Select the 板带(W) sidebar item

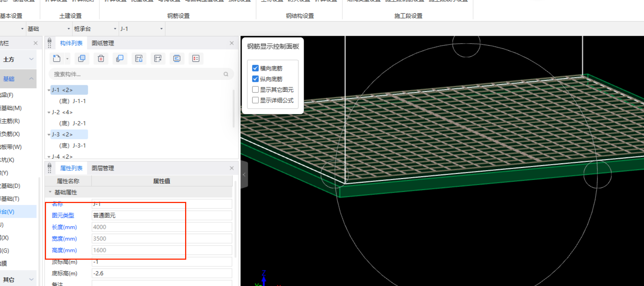point(11,147)
